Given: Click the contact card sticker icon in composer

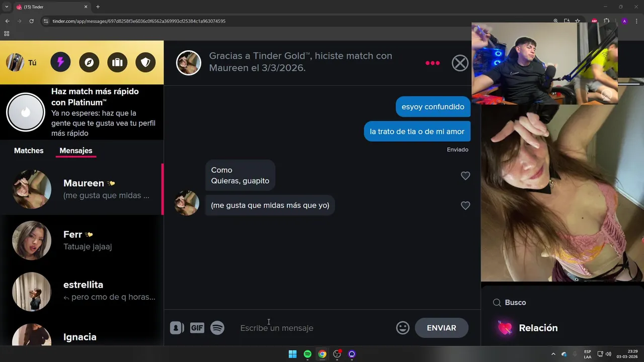Looking at the screenshot, I should pos(177,328).
